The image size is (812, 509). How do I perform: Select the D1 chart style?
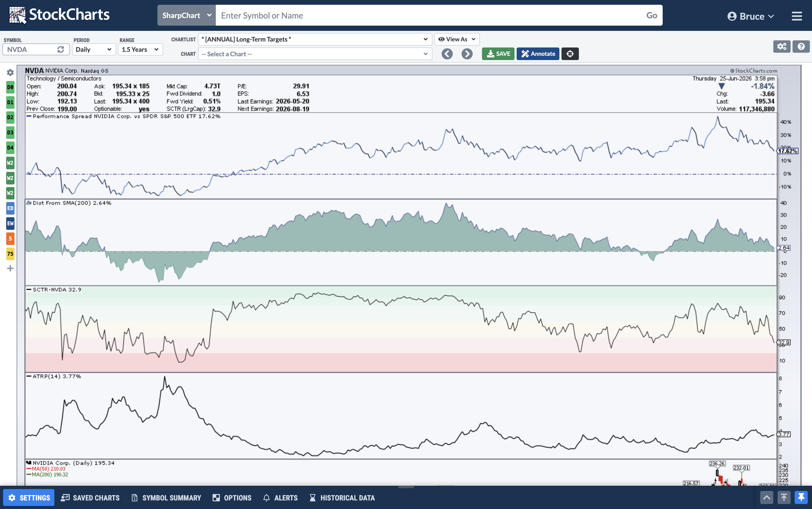pos(10,102)
